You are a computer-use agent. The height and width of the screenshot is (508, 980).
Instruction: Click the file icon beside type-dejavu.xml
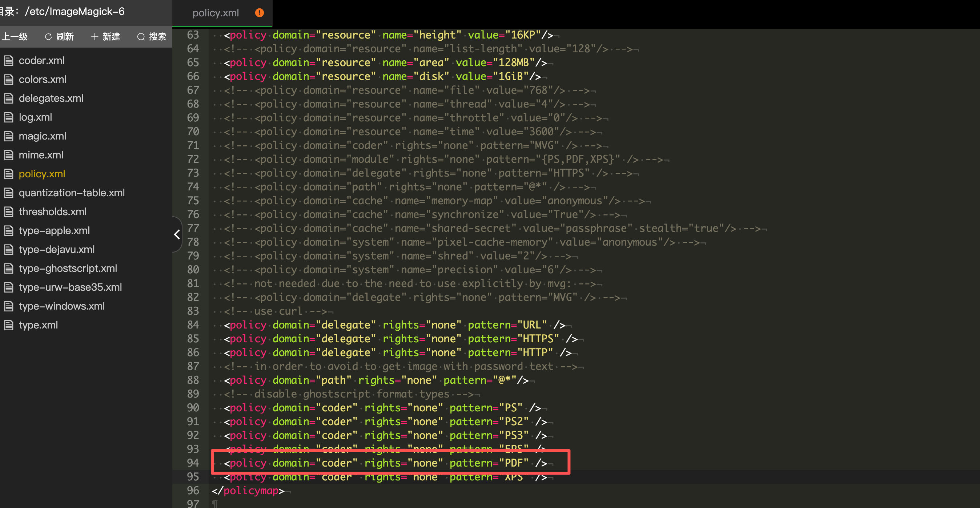pyautogui.click(x=9, y=249)
